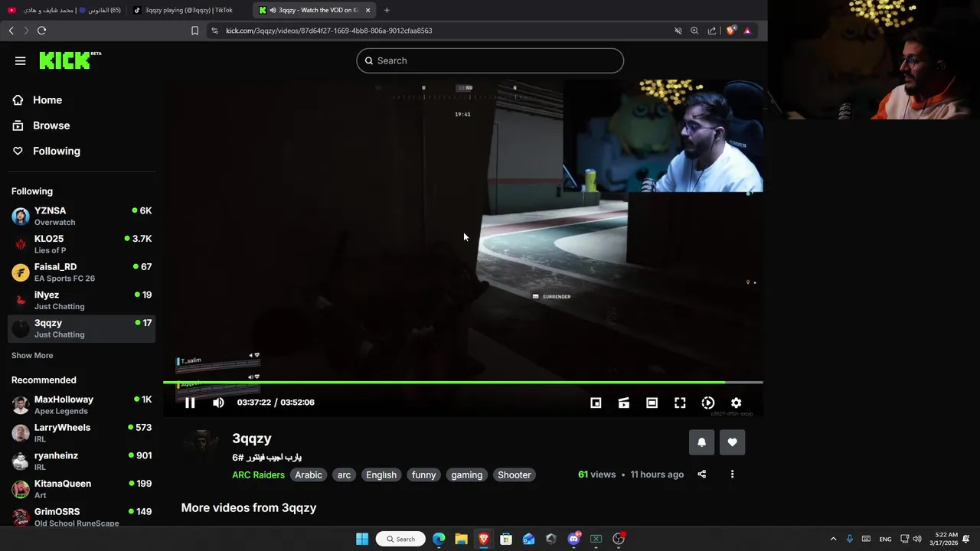
Task: Open ryanheinz recommended channel
Action: 82,461
